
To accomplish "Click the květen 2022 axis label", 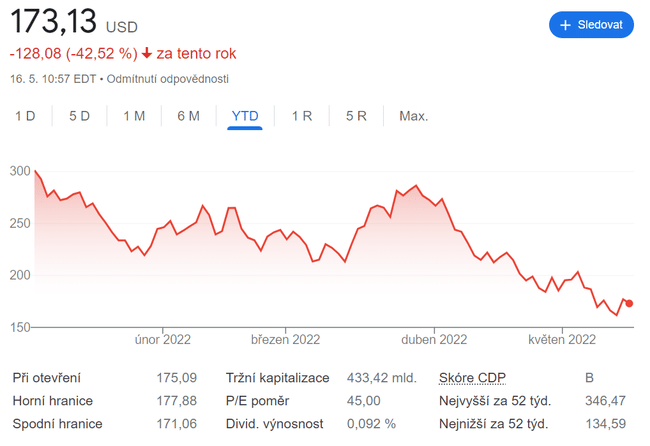I will 562,339.
